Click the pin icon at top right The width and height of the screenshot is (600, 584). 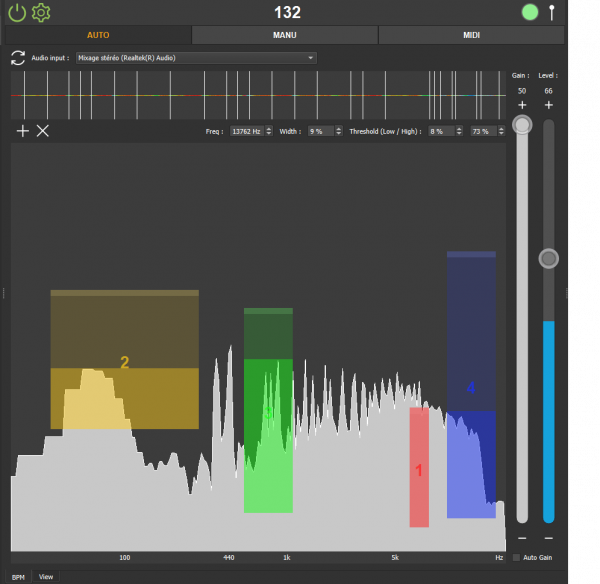551,13
